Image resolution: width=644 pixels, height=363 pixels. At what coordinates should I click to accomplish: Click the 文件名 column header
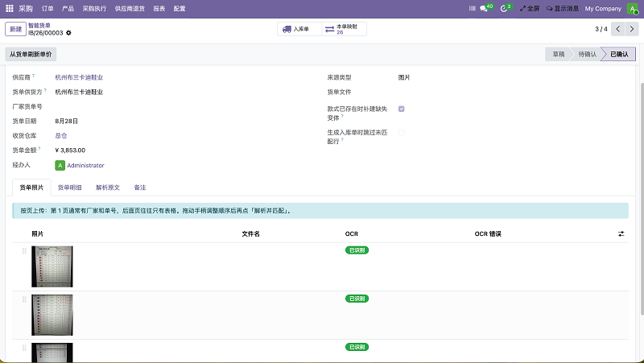250,233
